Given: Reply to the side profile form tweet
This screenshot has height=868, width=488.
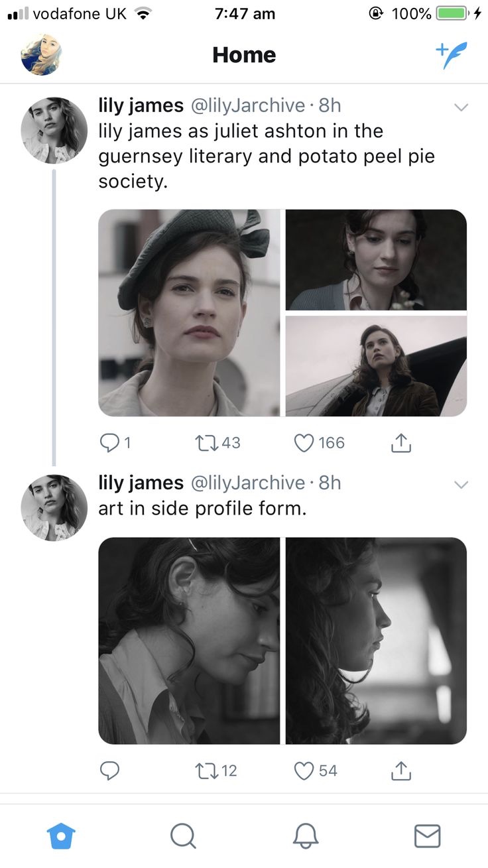Looking at the screenshot, I should [x=109, y=770].
